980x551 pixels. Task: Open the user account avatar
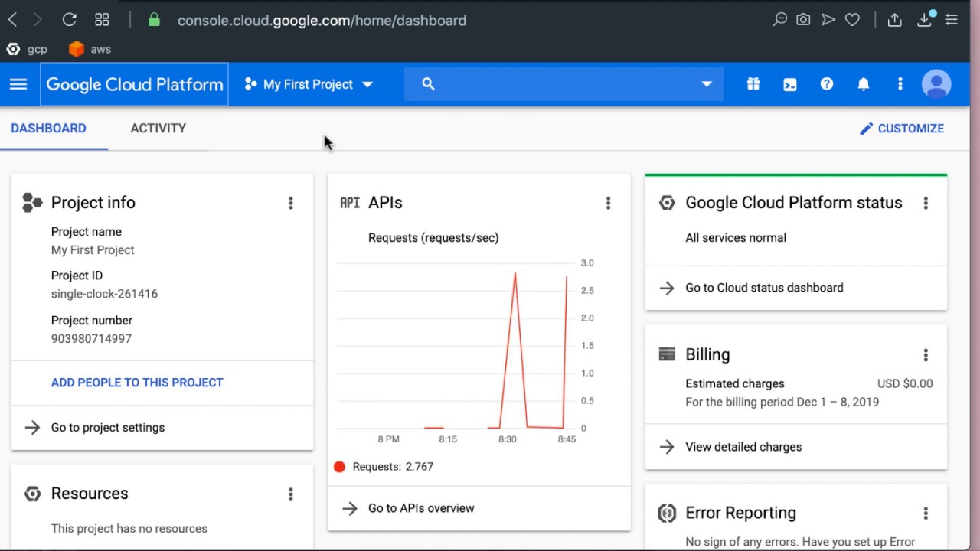pos(936,84)
